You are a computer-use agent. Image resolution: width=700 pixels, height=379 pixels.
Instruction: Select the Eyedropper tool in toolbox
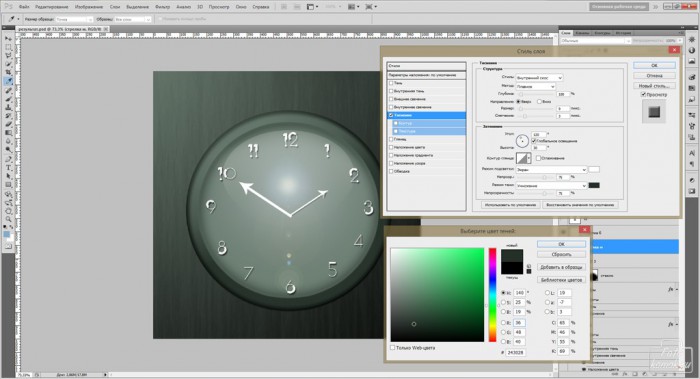click(8, 81)
